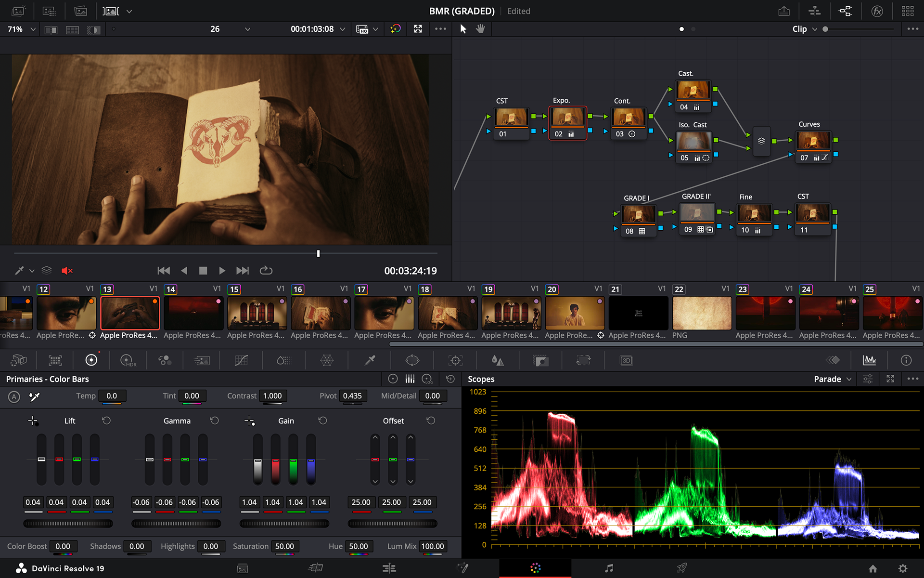Adjust the Lift master wheel slider
The image size is (924, 578).
point(68,524)
